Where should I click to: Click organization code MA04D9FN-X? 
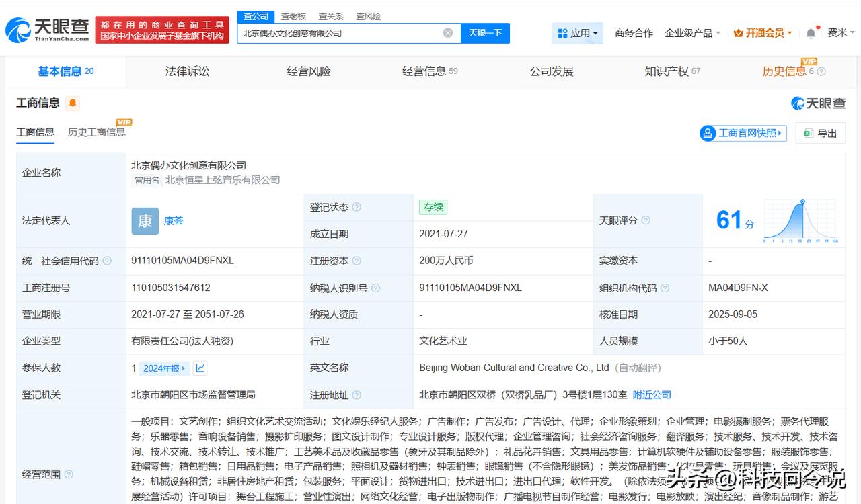[738, 288]
